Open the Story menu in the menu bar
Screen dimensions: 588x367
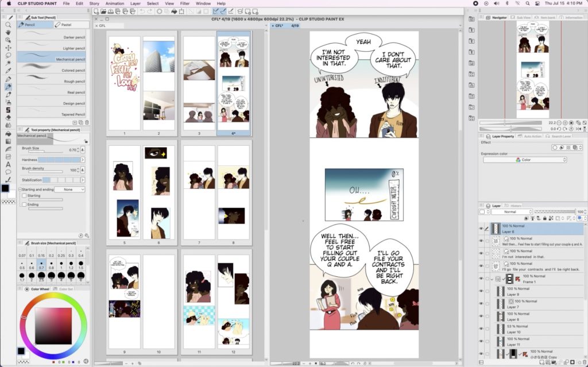point(94,3)
